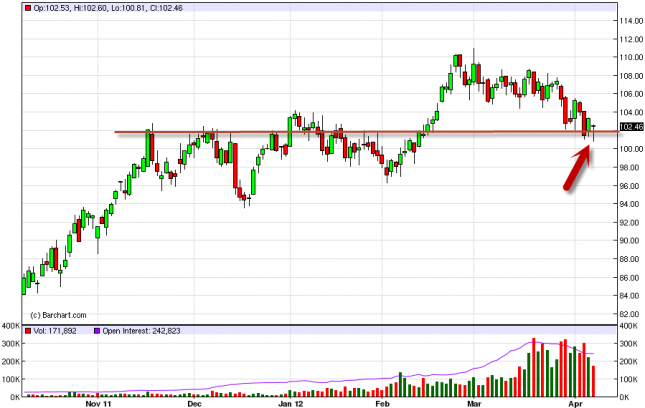Image resolution: width=645 pixels, height=408 pixels.
Task: Click the 88.00 price axis label
Action: (x=631, y=259)
